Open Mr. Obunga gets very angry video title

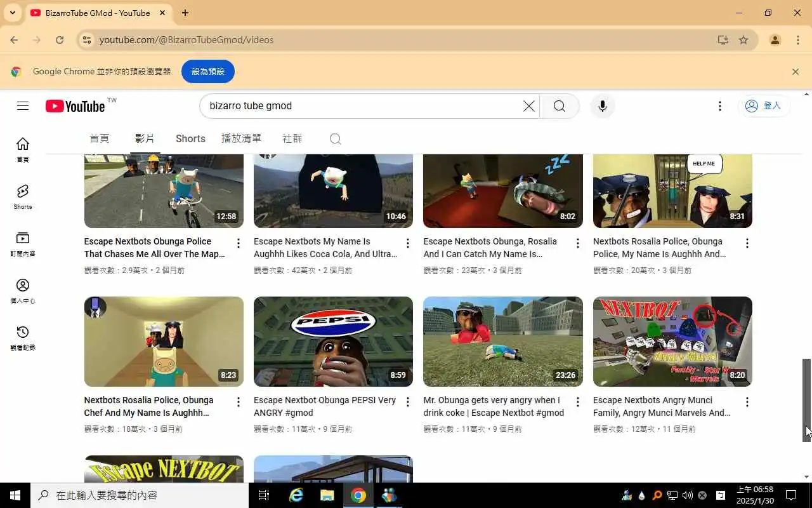(494, 406)
